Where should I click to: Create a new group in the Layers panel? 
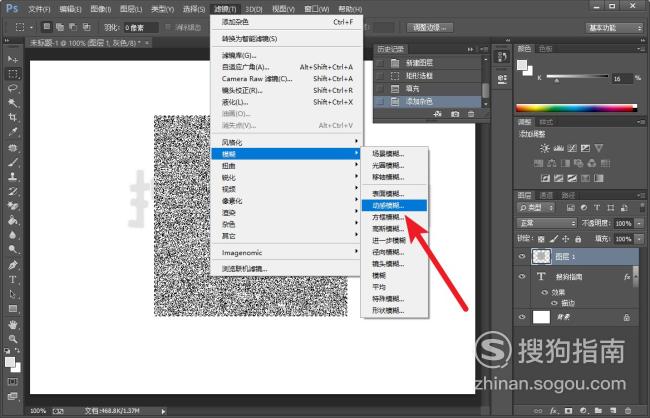(x=598, y=411)
